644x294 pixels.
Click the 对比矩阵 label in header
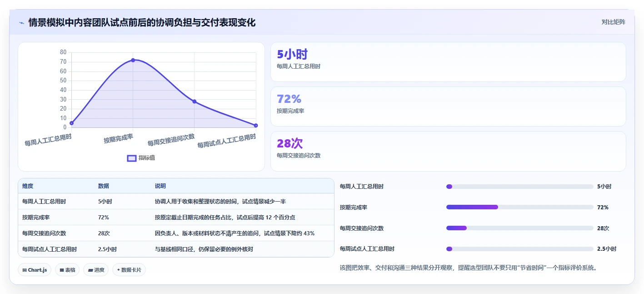click(x=613, y=22)
